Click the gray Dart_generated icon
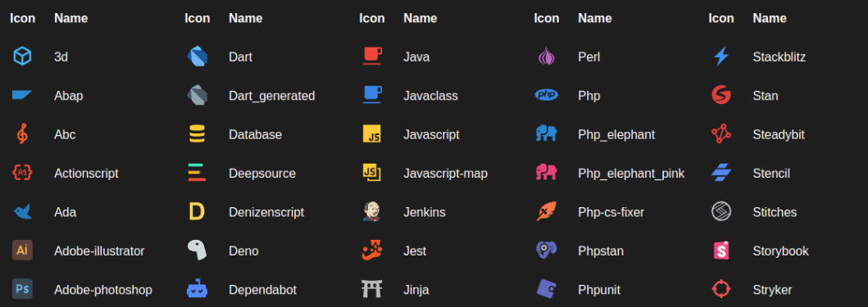Image resolution: width=868 pixels, height=307 pixels. (197, 95)
